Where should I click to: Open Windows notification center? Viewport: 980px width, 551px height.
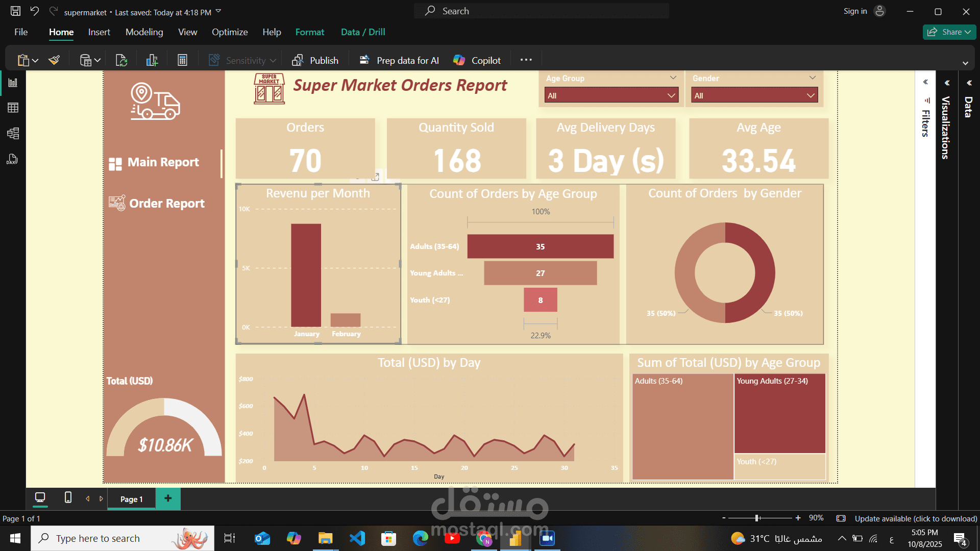pos(960,538)
